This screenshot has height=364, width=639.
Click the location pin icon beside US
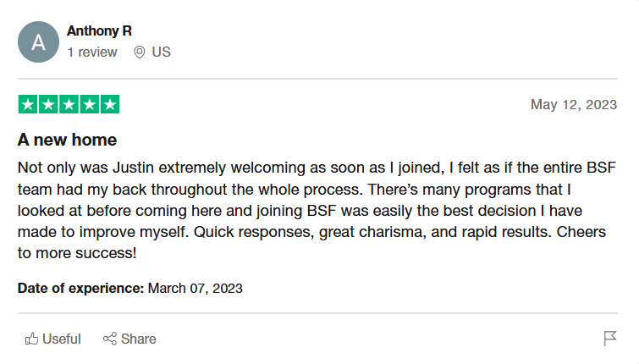point(140,52)
